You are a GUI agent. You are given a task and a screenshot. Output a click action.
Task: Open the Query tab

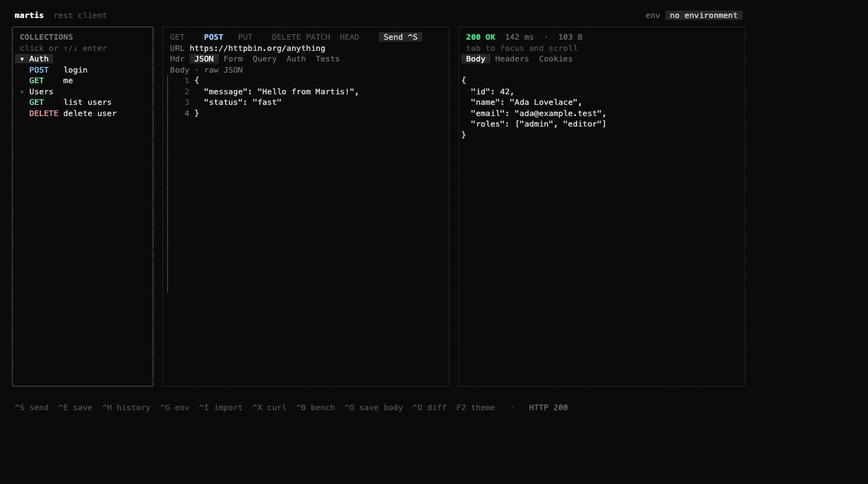[264, 59]
